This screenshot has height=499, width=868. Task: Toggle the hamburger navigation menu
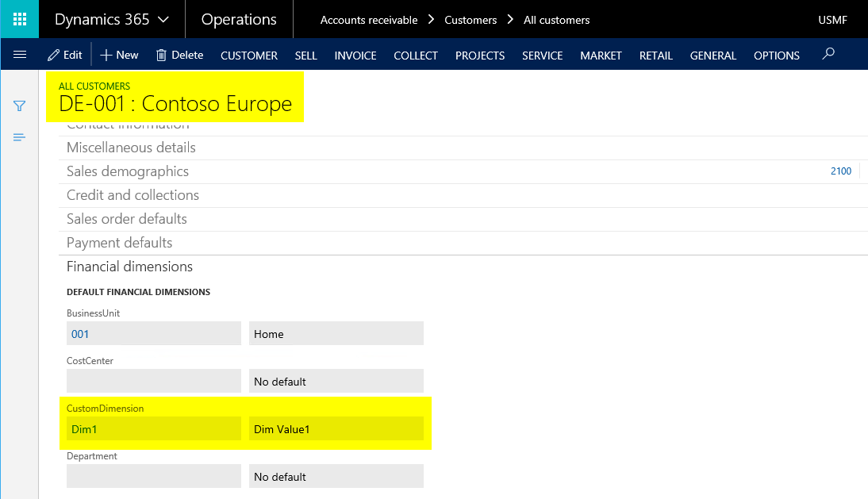19,55
